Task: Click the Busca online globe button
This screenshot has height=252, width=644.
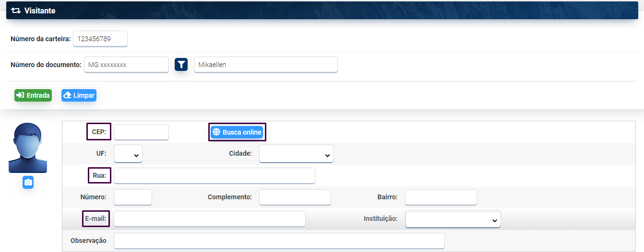Action: click(x=237, y=132)
